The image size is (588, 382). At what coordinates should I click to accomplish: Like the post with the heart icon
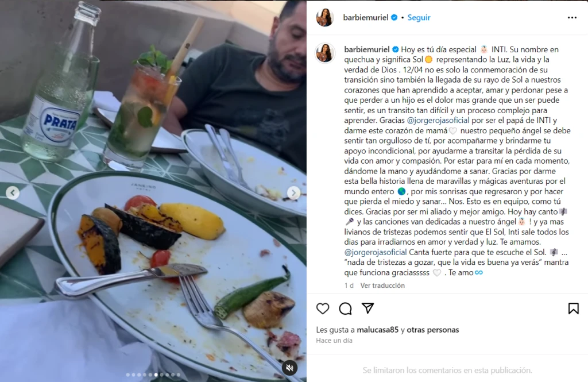(323, 308)
